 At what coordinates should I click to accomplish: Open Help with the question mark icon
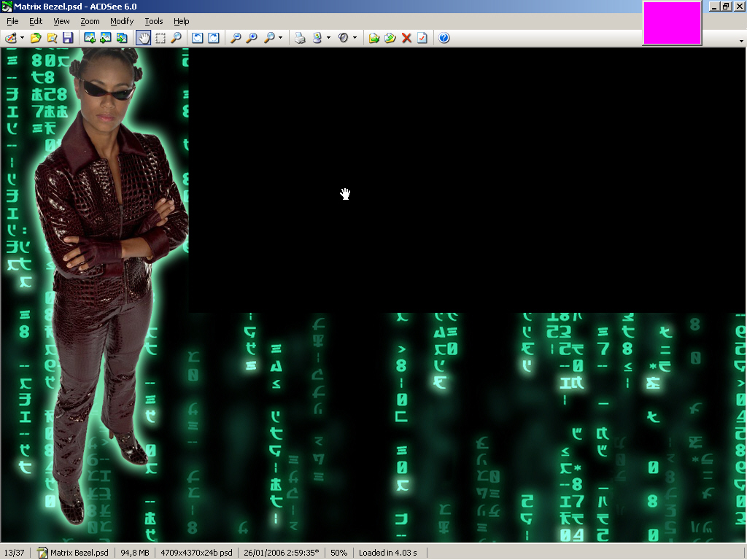pyautogui.click(x=444, y=38)
